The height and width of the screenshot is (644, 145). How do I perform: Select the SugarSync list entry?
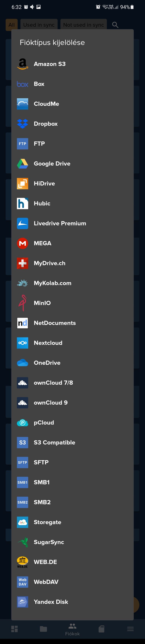coord(72,542)
